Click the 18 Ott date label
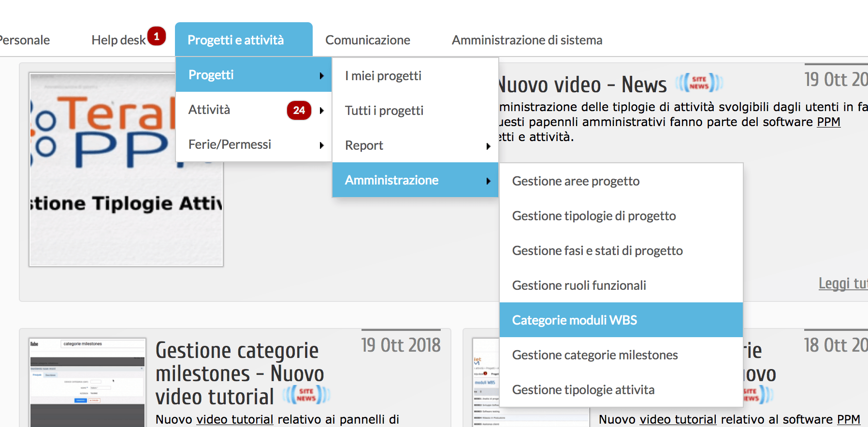The height and width of the screenshot is (427, 868). tap(836, 345)
